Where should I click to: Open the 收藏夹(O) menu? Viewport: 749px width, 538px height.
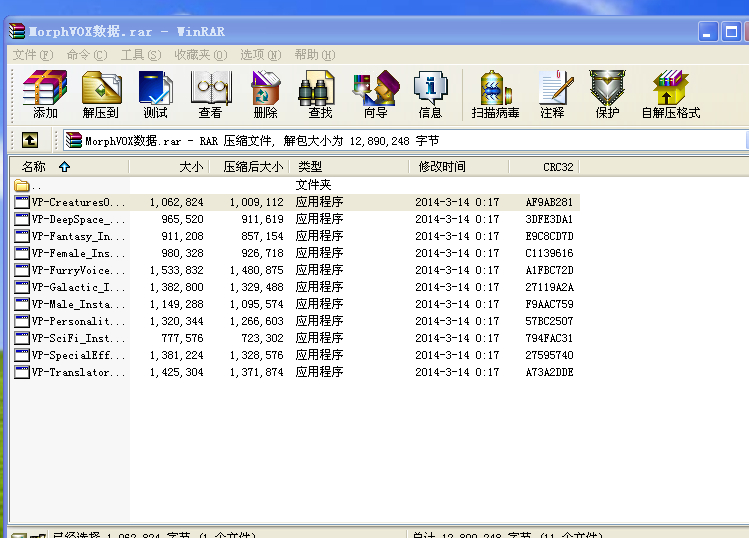[201, 55]
